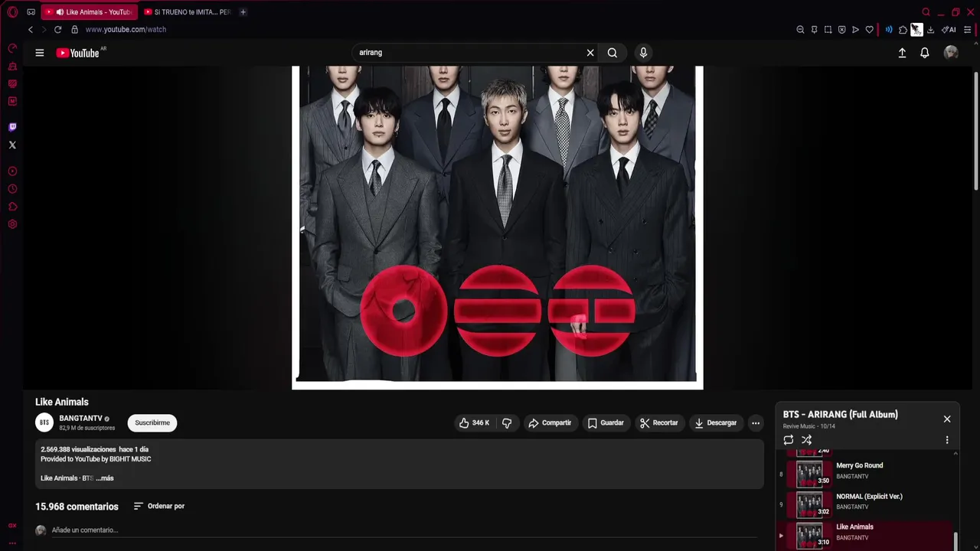This screenshot has height=551, width=980.
Task: Mute the Like Animals tab audio
Action: click(60, 12)
